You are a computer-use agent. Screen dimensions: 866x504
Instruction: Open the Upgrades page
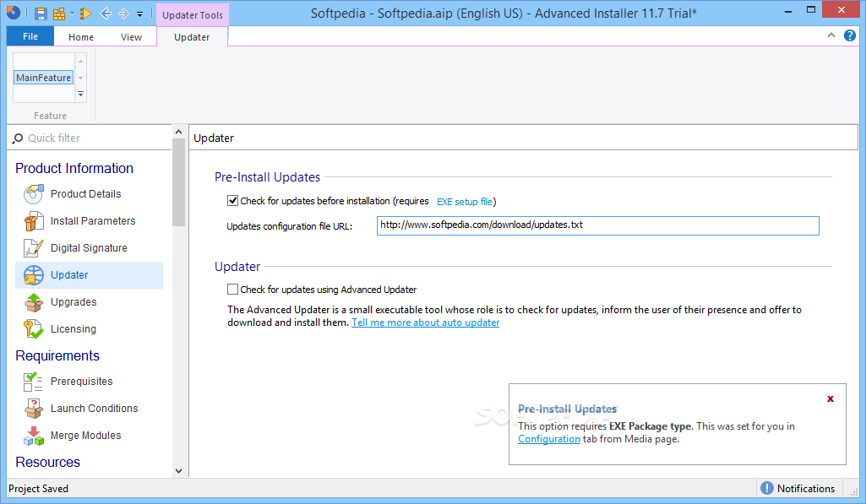coord(74,302)
